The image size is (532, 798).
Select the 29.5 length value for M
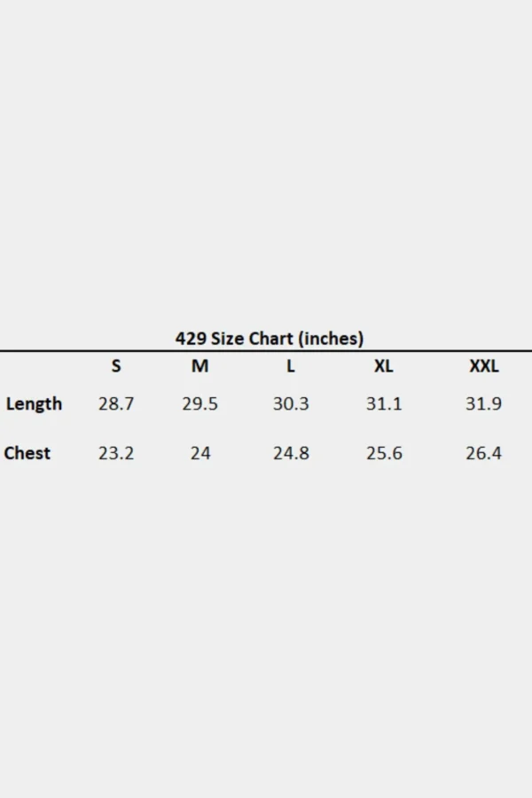[200, 403]
